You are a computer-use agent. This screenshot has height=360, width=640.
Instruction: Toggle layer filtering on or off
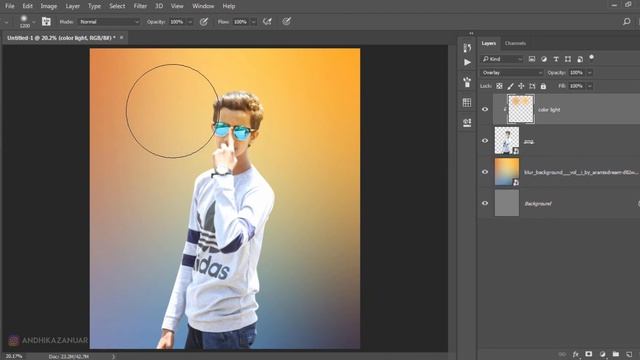tap(591, 58)
